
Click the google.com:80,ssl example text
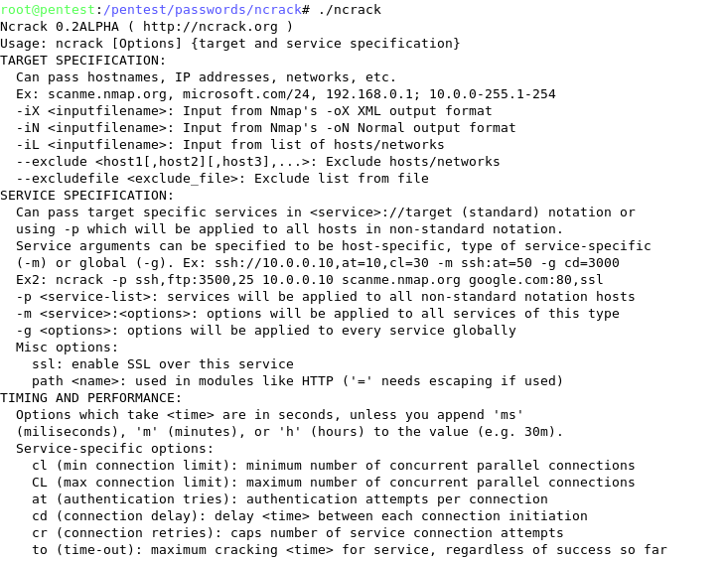pyautogui.click(x=535, y=280)
